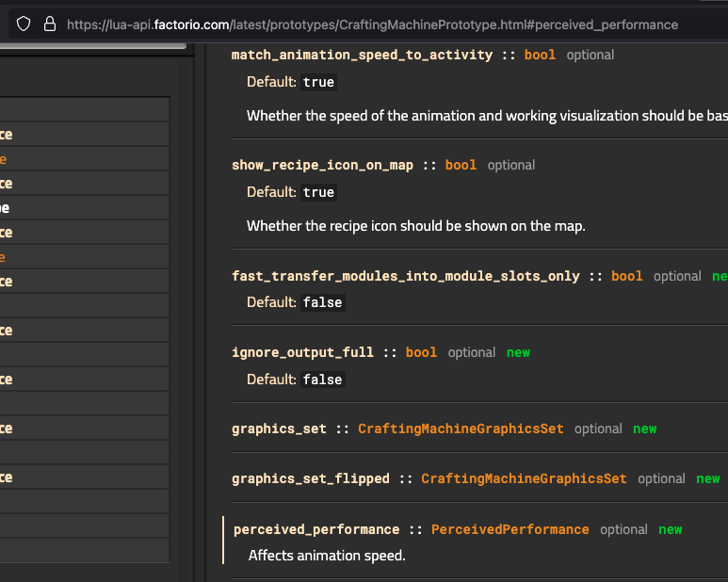The width and height of the screenshot is (728, 582).
Task: Open the PerceivedPerformance type link
Action: click(510, 529)
